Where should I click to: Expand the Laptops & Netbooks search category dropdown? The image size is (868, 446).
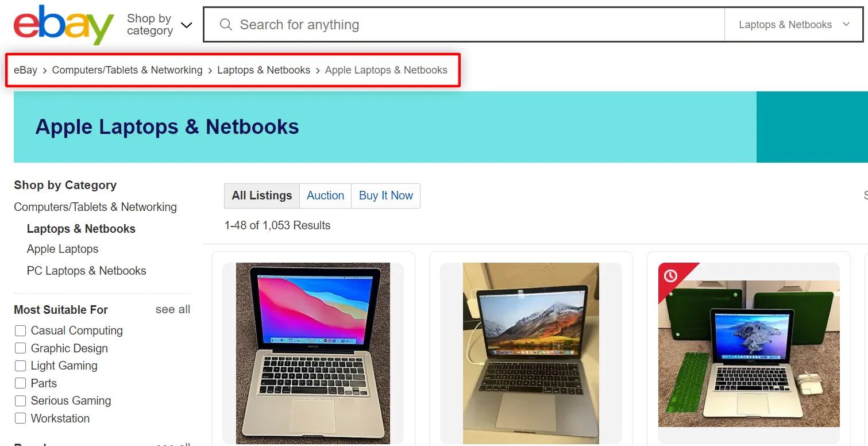[x=793, y=25]
